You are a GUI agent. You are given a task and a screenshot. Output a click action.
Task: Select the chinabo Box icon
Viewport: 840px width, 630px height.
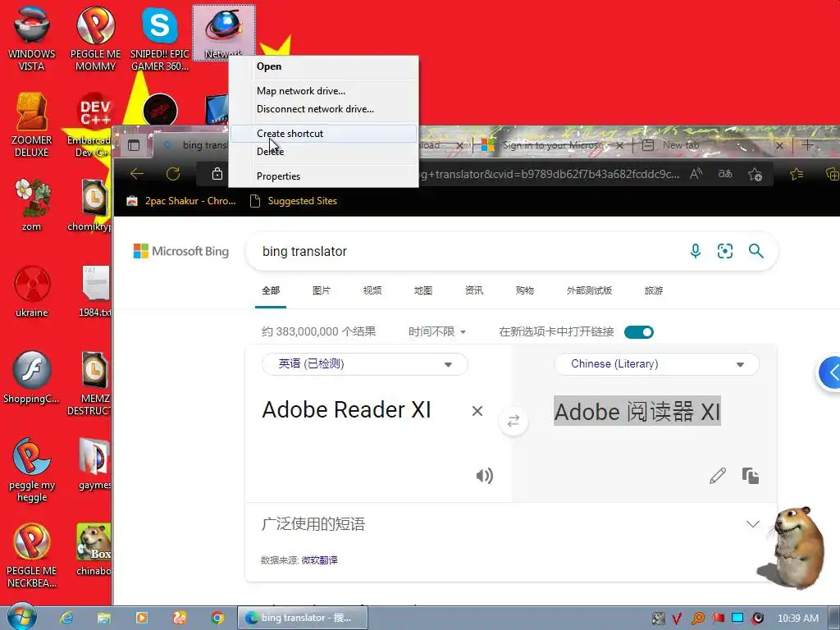[x=94, y=550]
